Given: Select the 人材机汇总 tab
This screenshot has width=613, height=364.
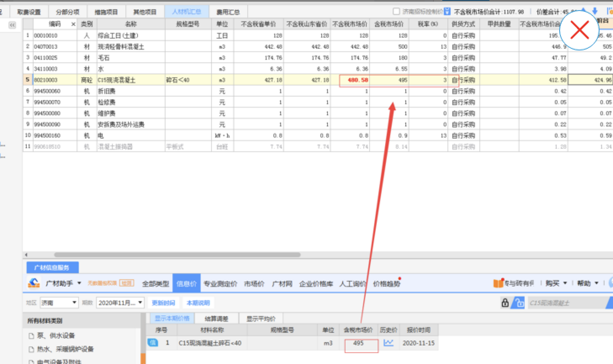Looking at the screenshot, I should pos(186,12).
